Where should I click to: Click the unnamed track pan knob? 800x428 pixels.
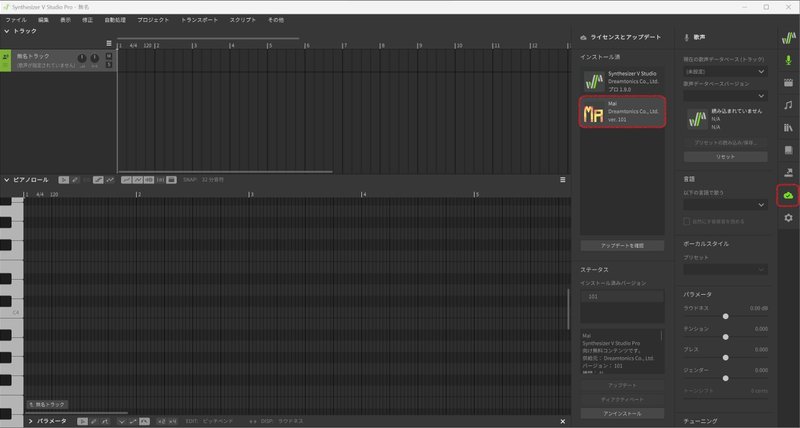(94, 58)
